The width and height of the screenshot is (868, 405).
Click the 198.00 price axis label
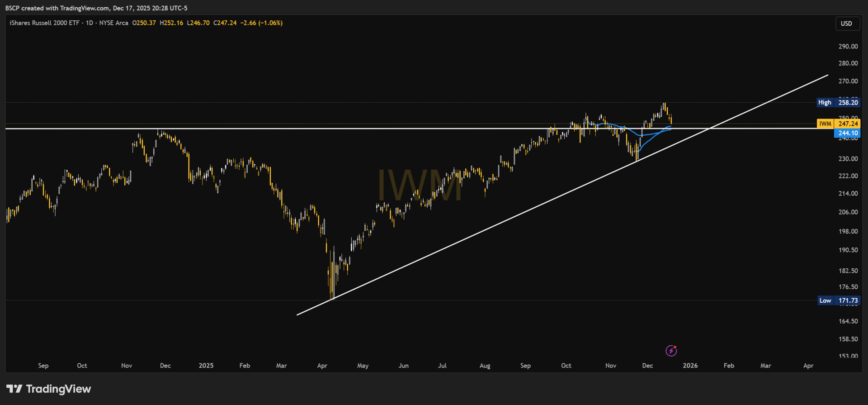click(848, 232)
